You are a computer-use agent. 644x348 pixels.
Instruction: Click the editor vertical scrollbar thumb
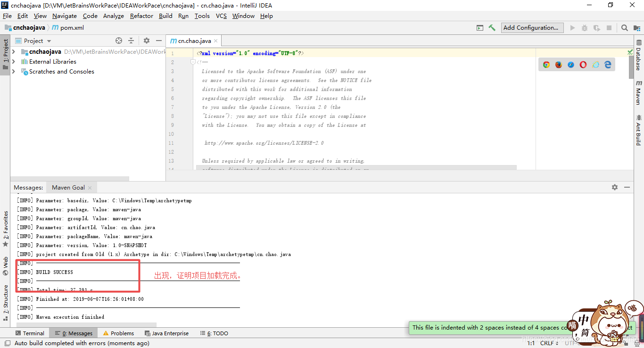point(631,67)
